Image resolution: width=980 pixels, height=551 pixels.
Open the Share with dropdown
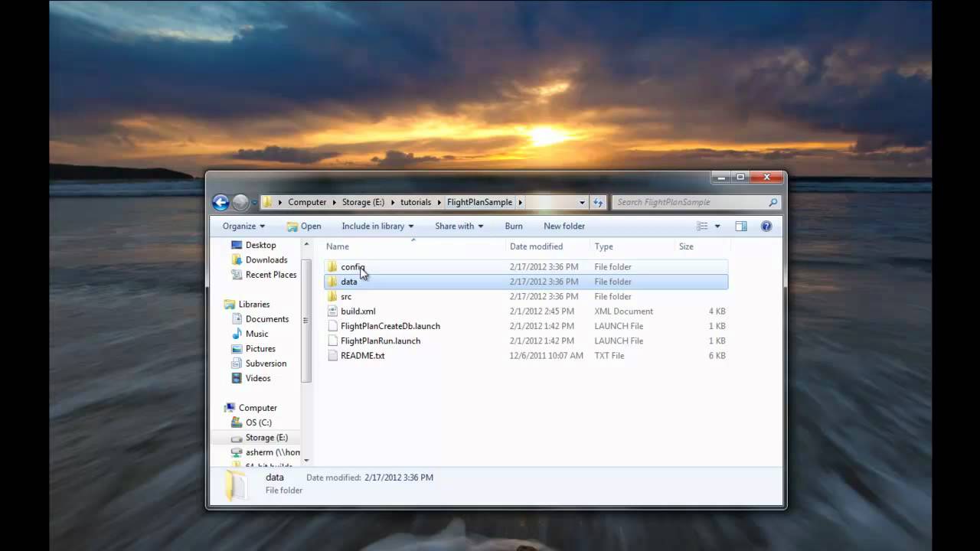tap(459, 226)
